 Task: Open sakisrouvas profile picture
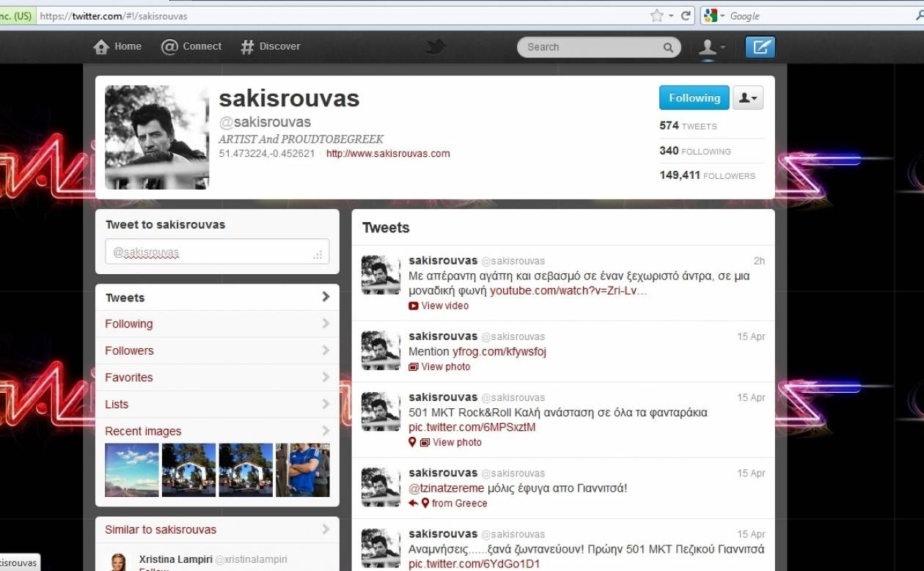coord(157,137)
